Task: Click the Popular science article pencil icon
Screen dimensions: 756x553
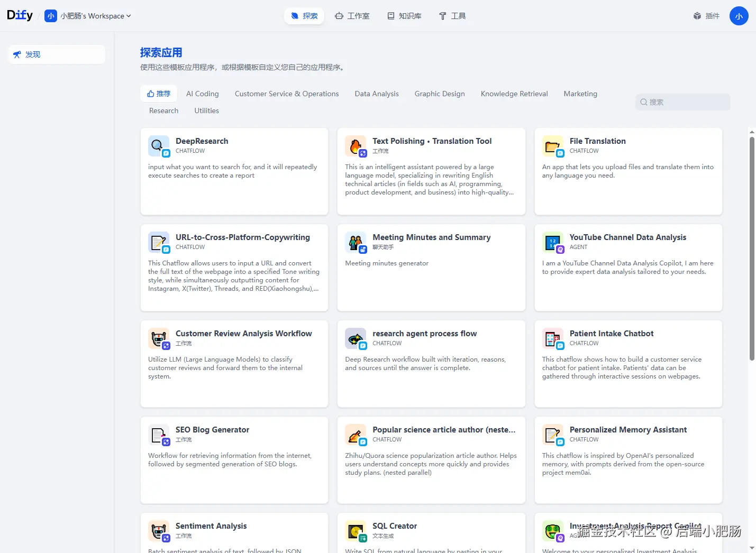Action: (x=356, y=435)
